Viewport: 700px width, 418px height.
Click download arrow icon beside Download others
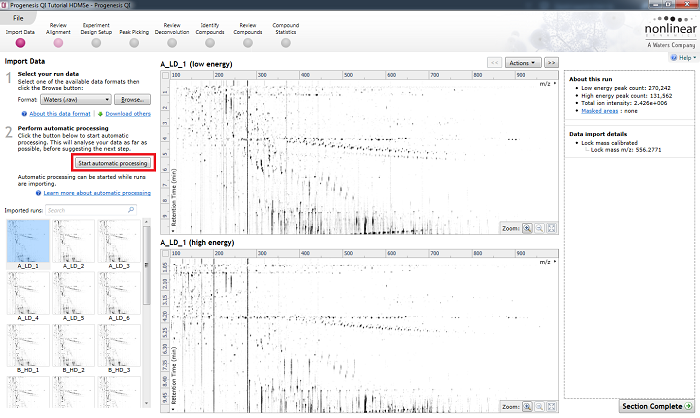click(x=100, y=114)
